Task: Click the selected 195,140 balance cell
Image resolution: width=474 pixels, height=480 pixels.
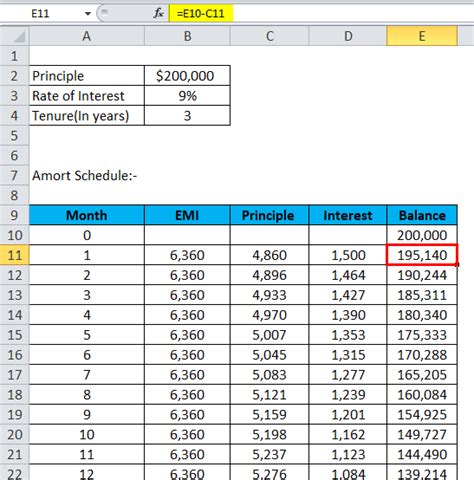Action: [422, 255]
